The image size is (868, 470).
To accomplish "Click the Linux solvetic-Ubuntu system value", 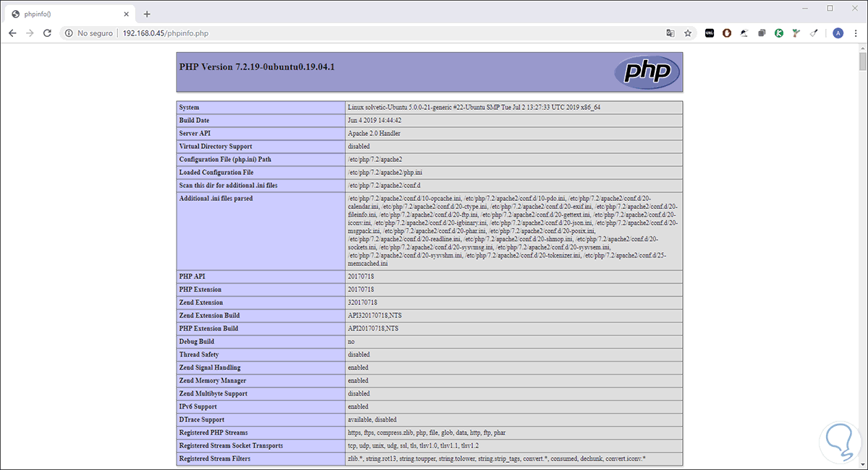I will [x=475, y=107].
